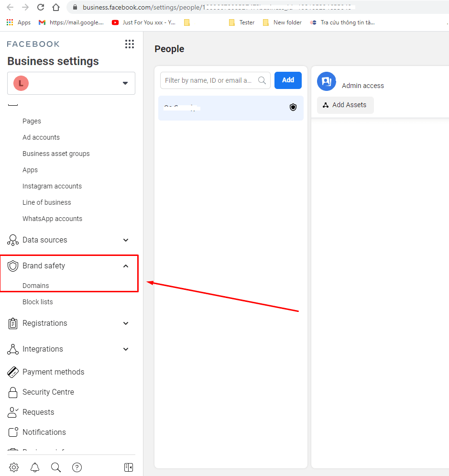
Task: Click the blue Add button
Action: coord(288,80)
